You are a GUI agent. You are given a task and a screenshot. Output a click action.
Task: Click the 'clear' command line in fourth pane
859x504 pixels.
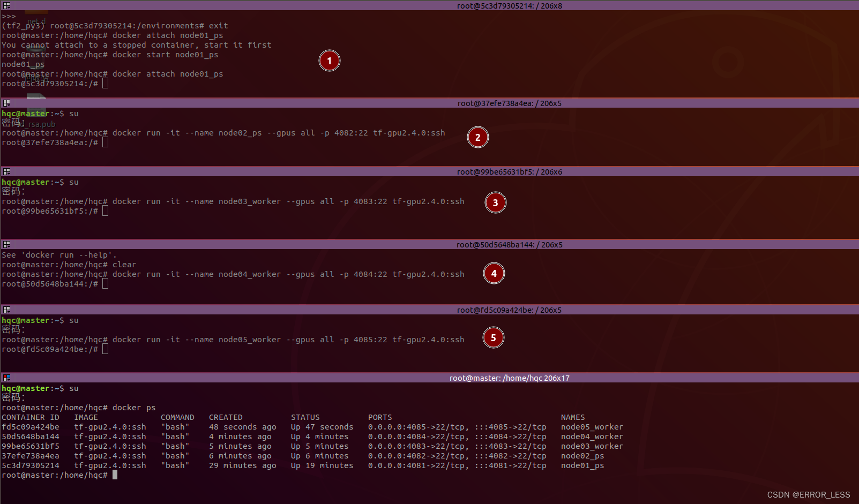69,265
